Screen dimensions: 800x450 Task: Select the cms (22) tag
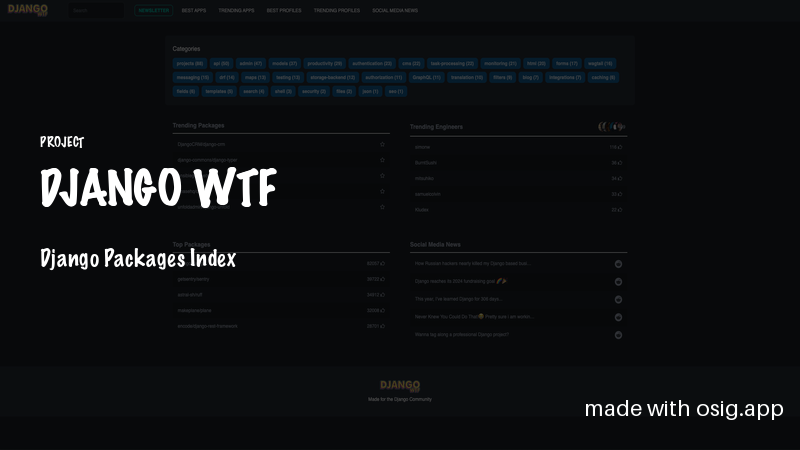click(411, 64)
